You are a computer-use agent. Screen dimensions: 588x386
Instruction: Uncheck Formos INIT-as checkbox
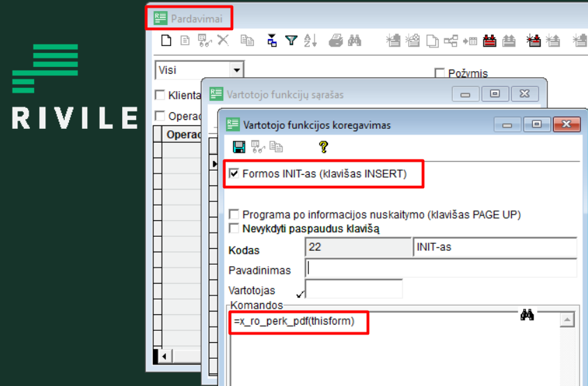tap(234, 173)
